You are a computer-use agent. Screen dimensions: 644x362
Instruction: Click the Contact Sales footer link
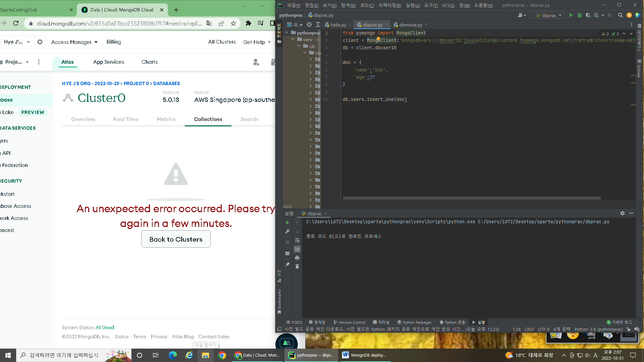point(214,337)
